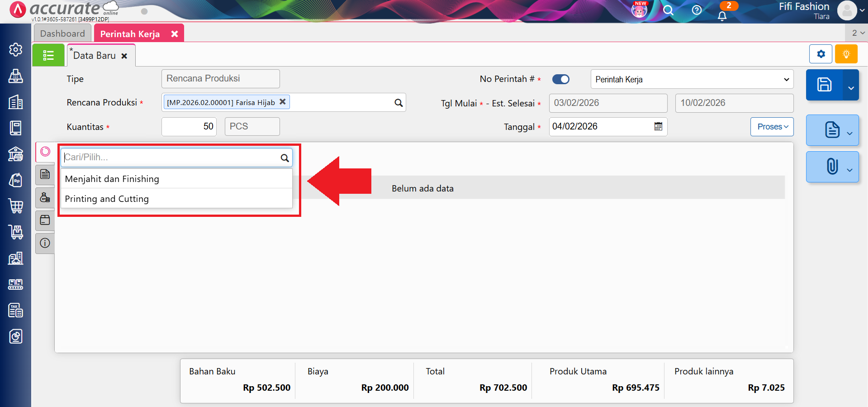This screenshot has height=407, width=868.
Task: Click the Kuantitas input field
Action: coord(189,127)
